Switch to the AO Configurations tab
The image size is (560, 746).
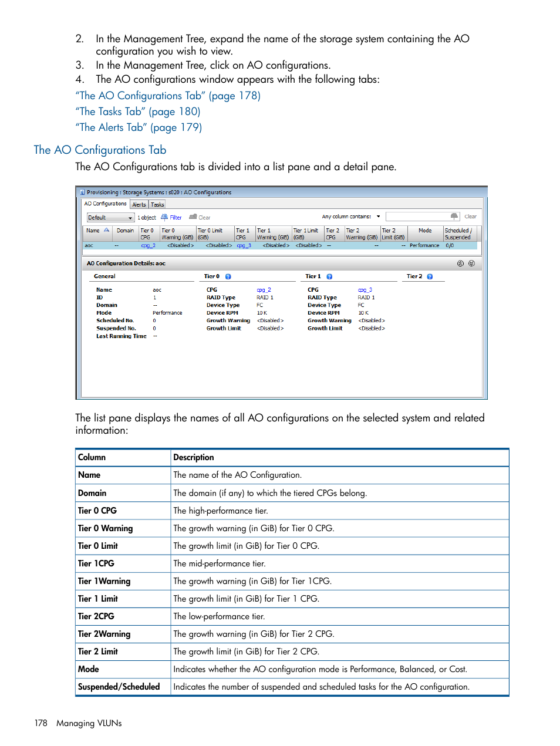click(105, 204)
